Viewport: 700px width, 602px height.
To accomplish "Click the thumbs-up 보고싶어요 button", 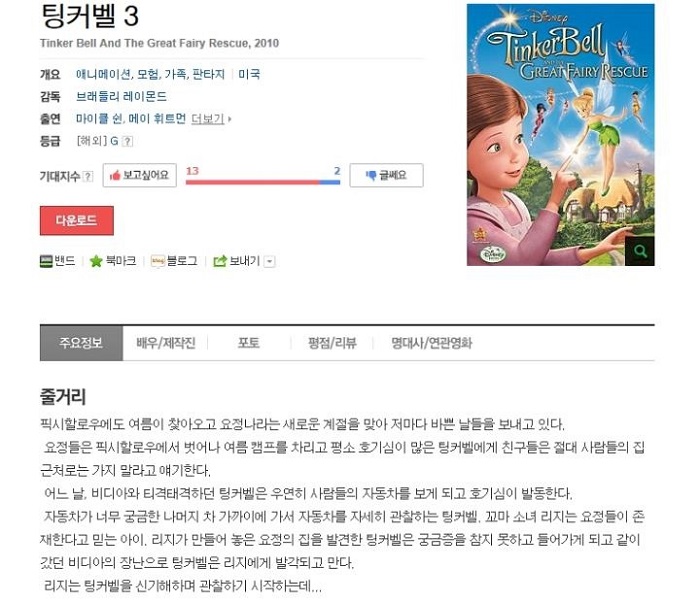I will click(140, 175).
